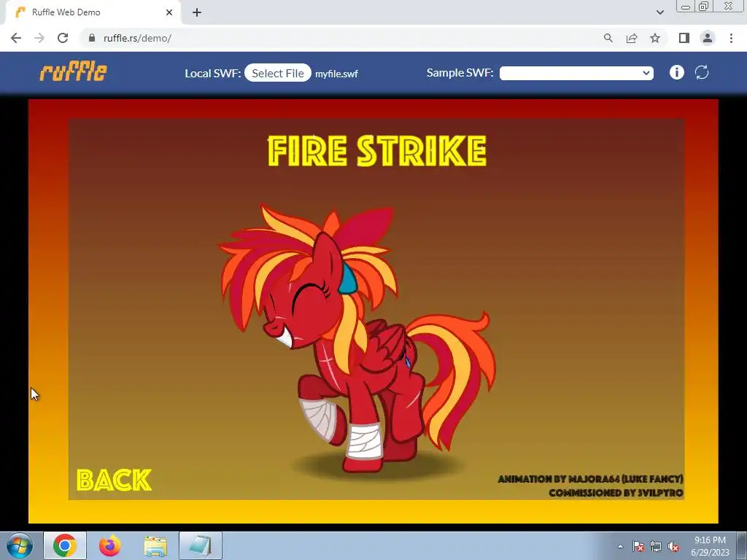This screenshot has height=560, width=747.
Task: Share this page using the share icon
Action: coord(632,38)
